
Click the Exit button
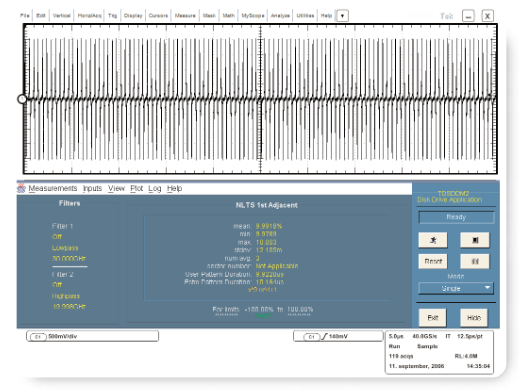(x=433, y=318)
